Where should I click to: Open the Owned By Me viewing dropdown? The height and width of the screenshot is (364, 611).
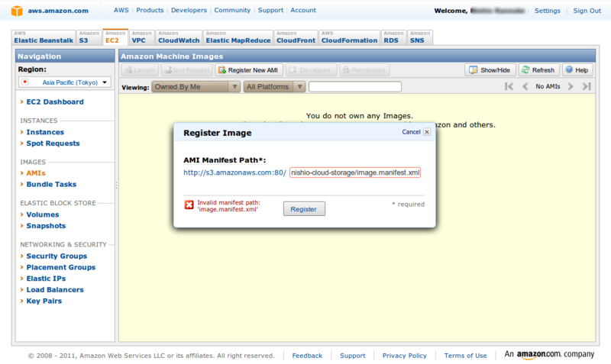196,87
